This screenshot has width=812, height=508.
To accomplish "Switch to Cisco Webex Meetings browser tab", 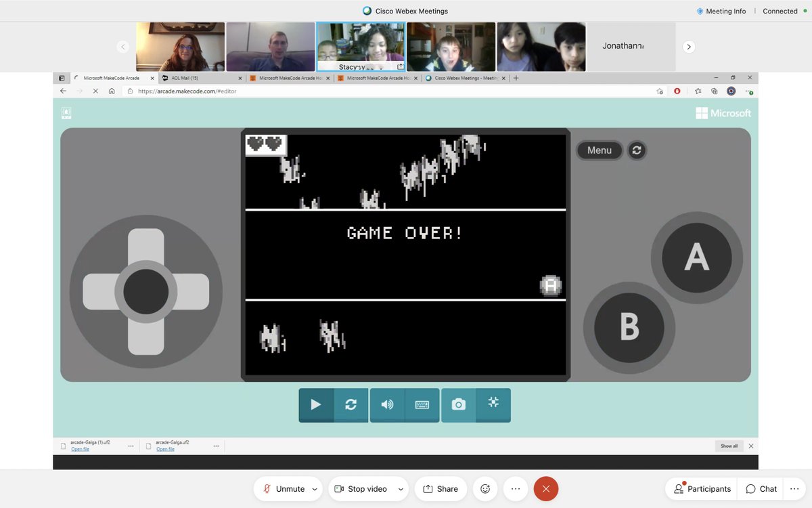I will [465, 78].
